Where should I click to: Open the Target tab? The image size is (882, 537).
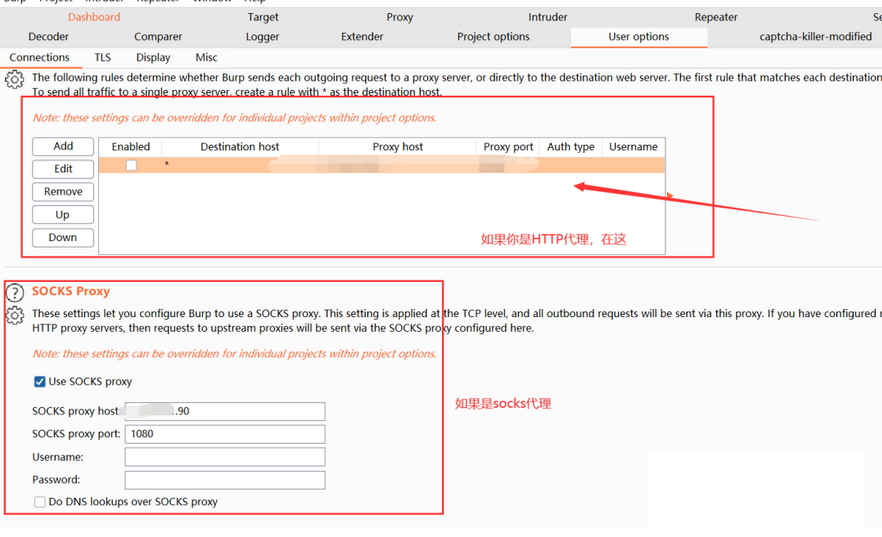(x=263, y=17)
